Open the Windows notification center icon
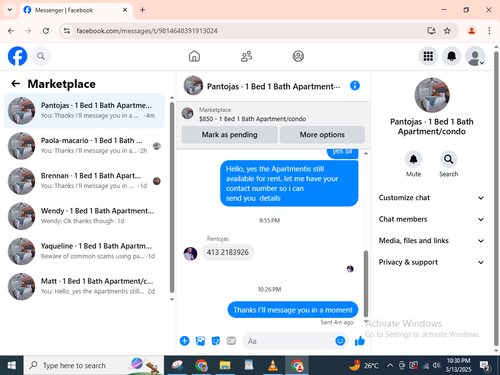This screenshot has width=500, height=375. (485, 366)
